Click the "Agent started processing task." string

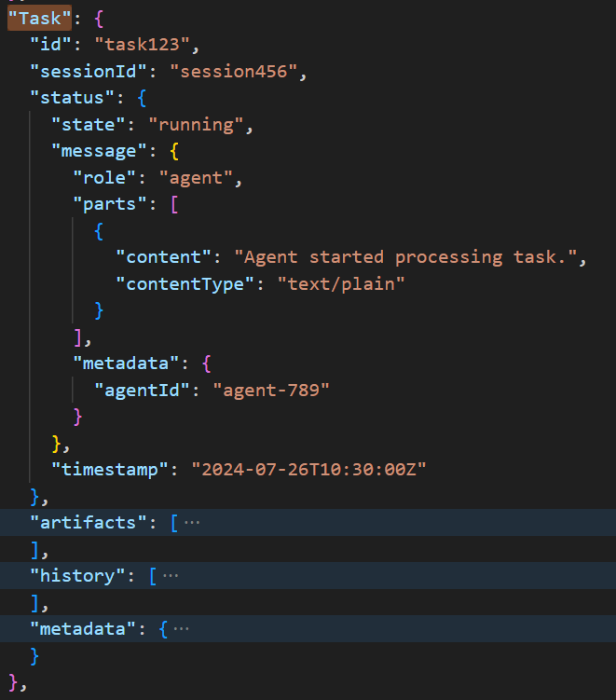(405, 257)
